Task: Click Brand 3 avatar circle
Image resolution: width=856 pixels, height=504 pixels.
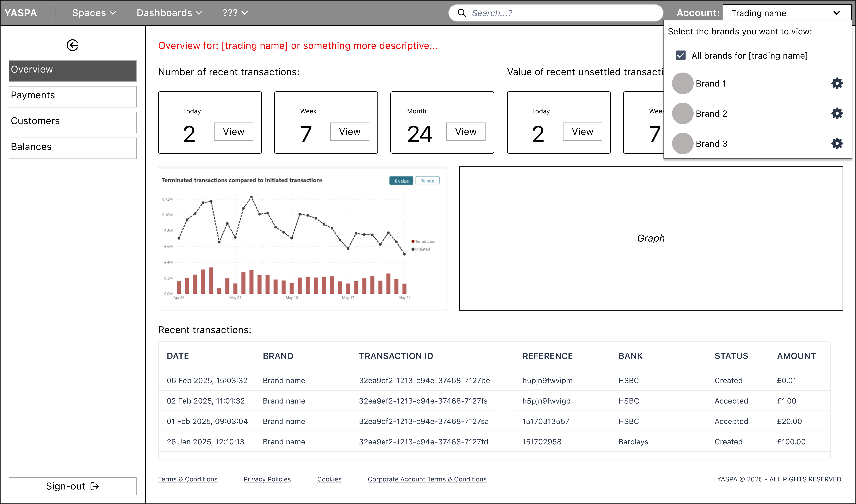Action: point(682,143)
